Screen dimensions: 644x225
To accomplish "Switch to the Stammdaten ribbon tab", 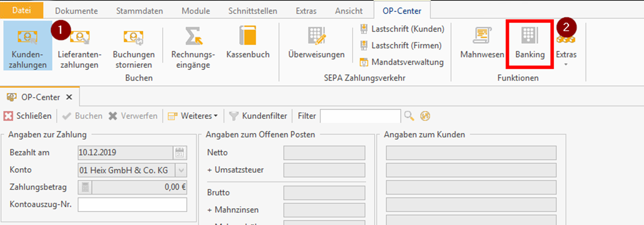I will [139, 11].
